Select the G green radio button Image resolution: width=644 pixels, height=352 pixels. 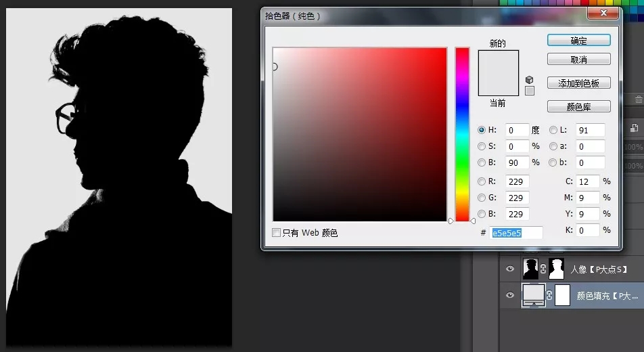coord(482,198)
